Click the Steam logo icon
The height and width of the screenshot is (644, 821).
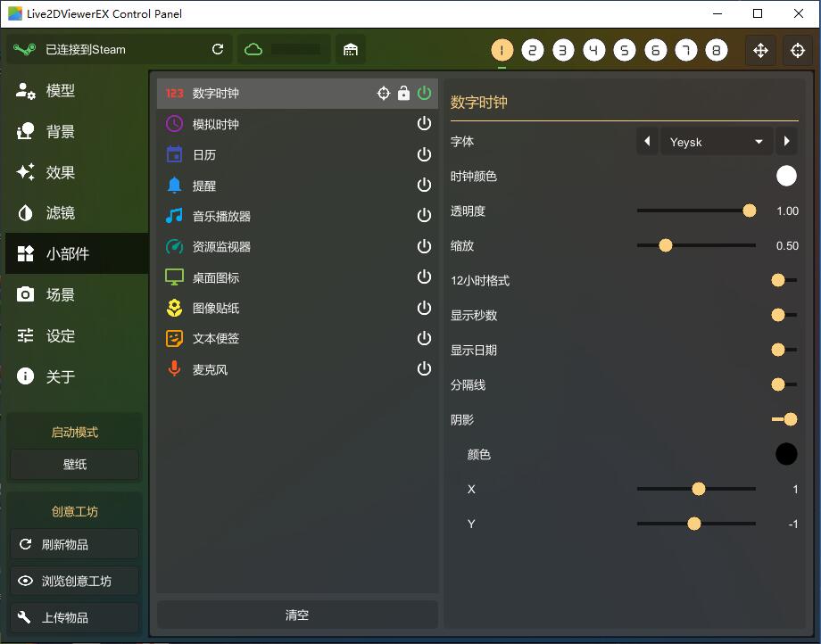coord(24,49)
